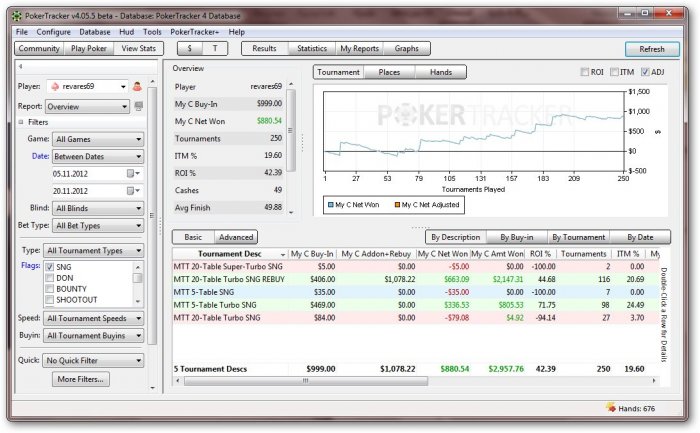Screen dimensions: 700x433
Task: Select the T tournament mode button
Action: (215, 48)
